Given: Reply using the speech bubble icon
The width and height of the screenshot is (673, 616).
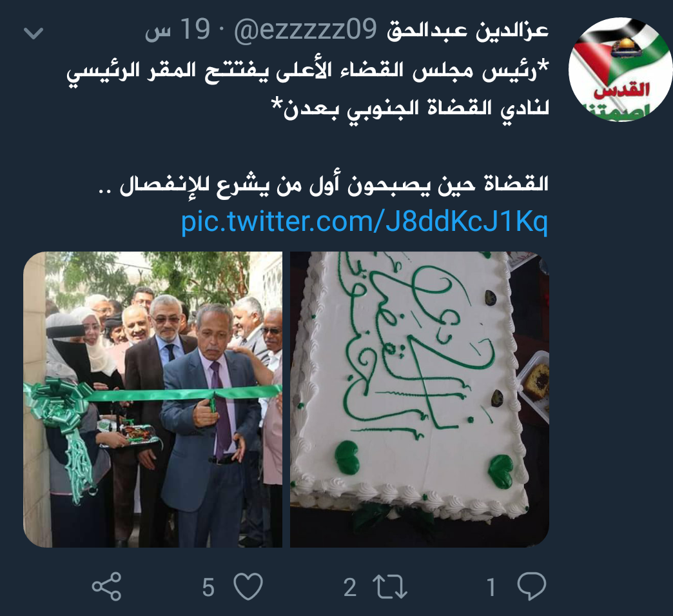Looking at the screenshot, I should [532, 586].
